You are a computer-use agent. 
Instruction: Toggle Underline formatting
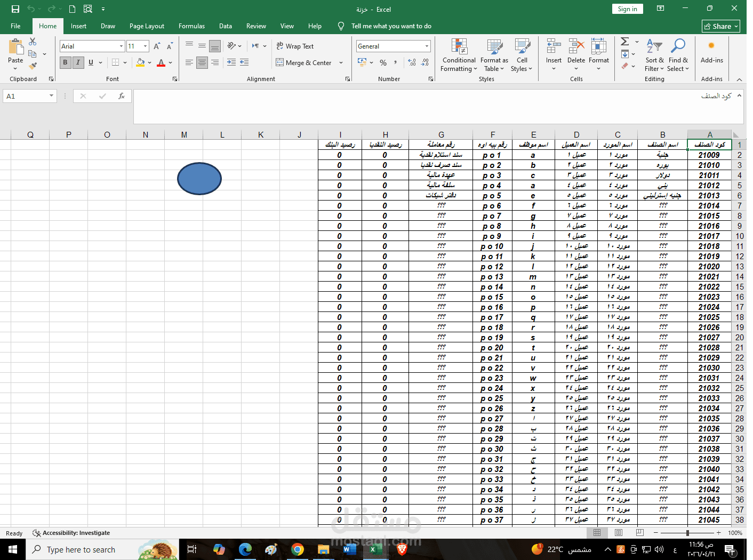tap(91, 62)
